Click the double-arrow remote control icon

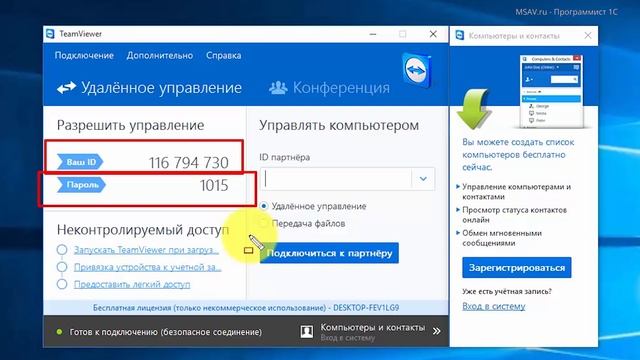[x=66, y=88]
